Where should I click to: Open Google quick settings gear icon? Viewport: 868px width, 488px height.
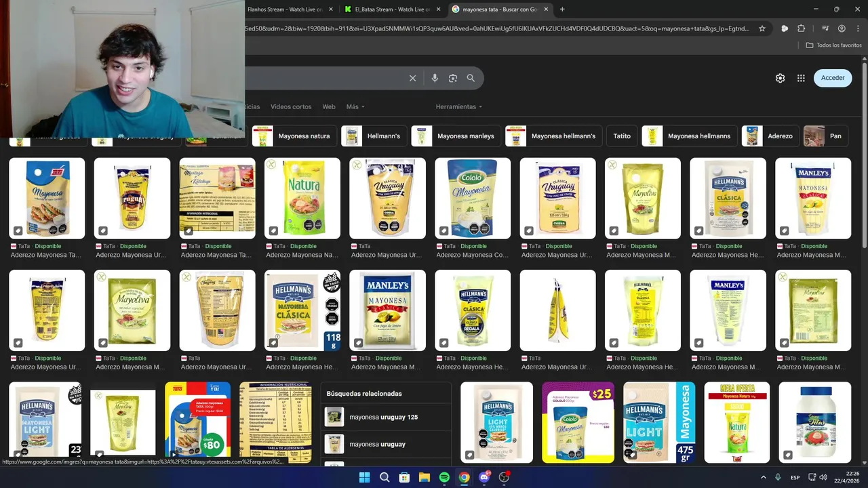(x=780, y=78)
